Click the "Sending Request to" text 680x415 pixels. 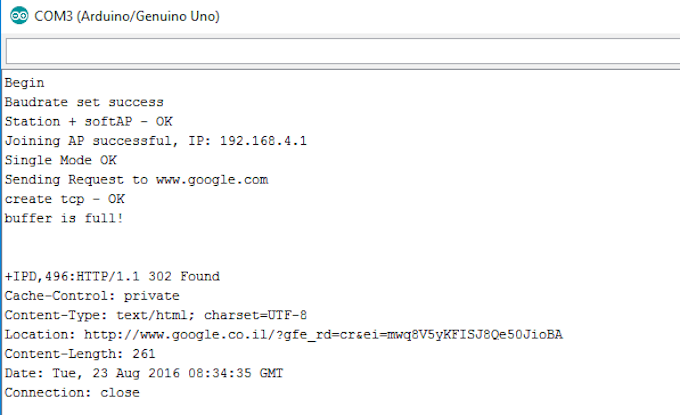(76, 179)
